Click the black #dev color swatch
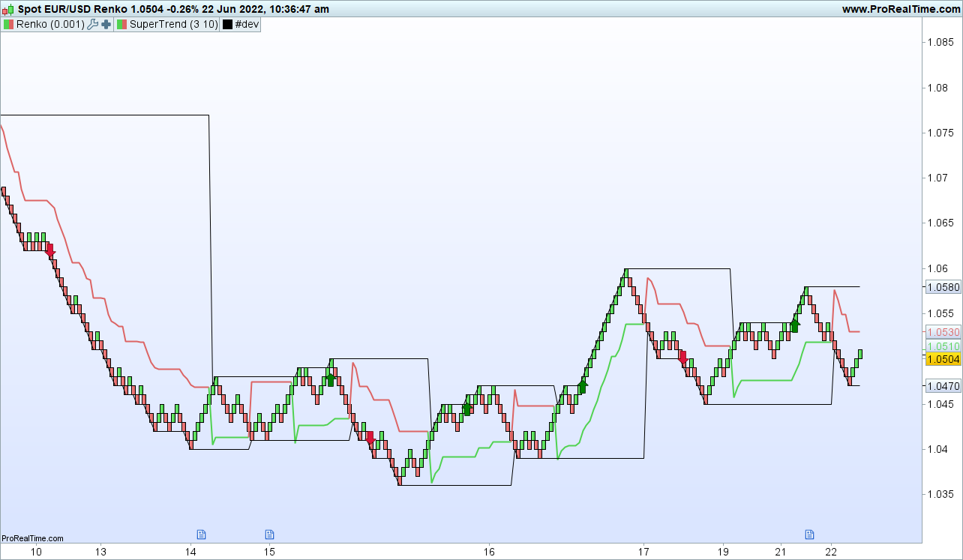963x560 pixels. point(227,24)
